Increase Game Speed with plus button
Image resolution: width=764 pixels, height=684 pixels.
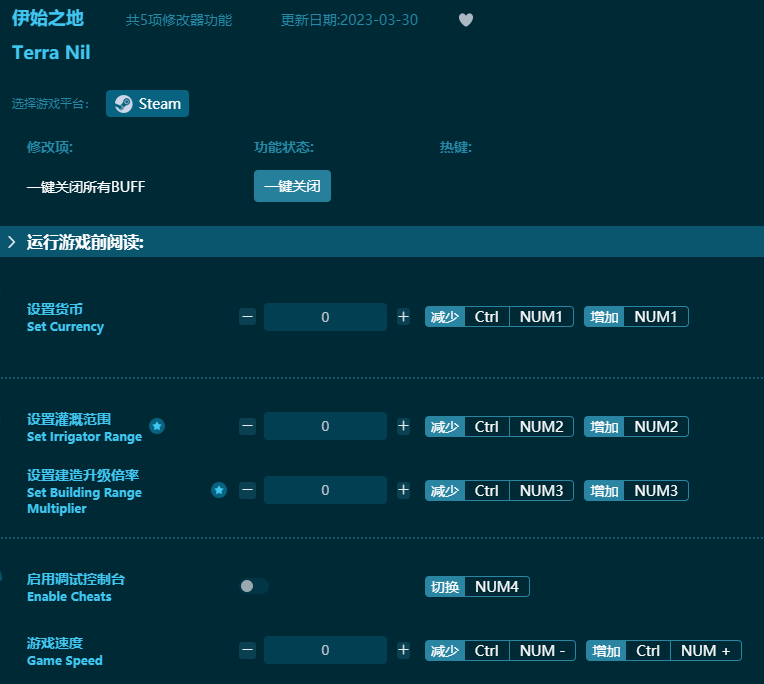[403, 650]
